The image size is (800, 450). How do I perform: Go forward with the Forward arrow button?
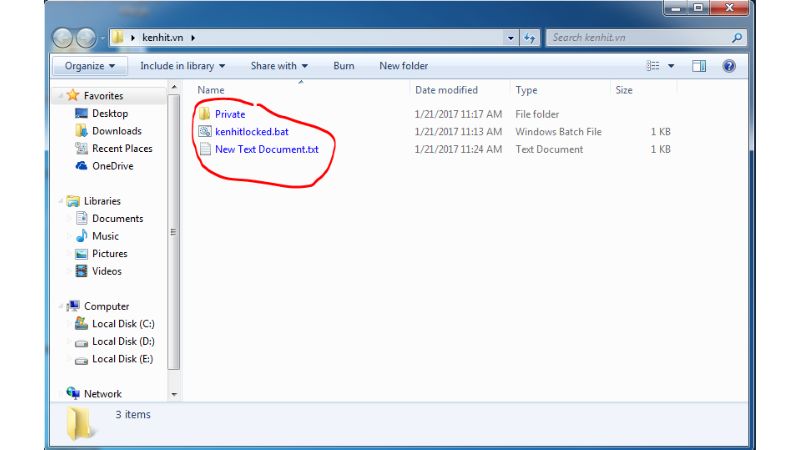(x=86, y=38)
